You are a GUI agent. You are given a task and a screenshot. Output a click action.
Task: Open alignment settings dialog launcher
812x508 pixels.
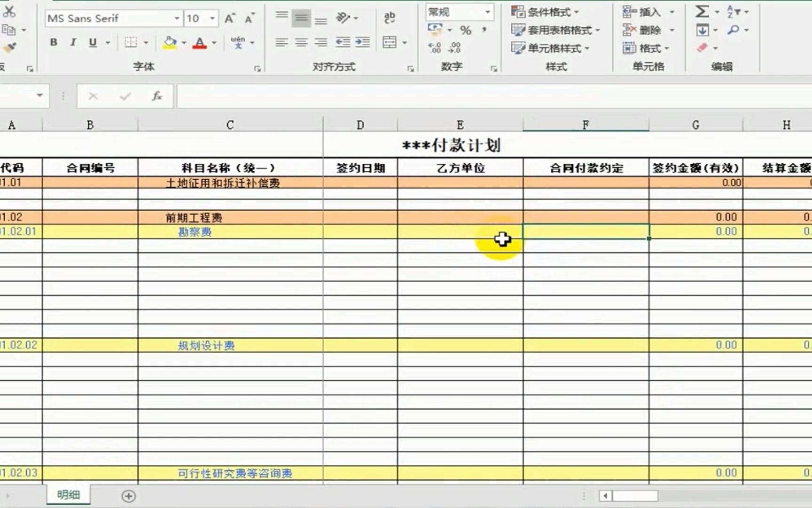411,69
